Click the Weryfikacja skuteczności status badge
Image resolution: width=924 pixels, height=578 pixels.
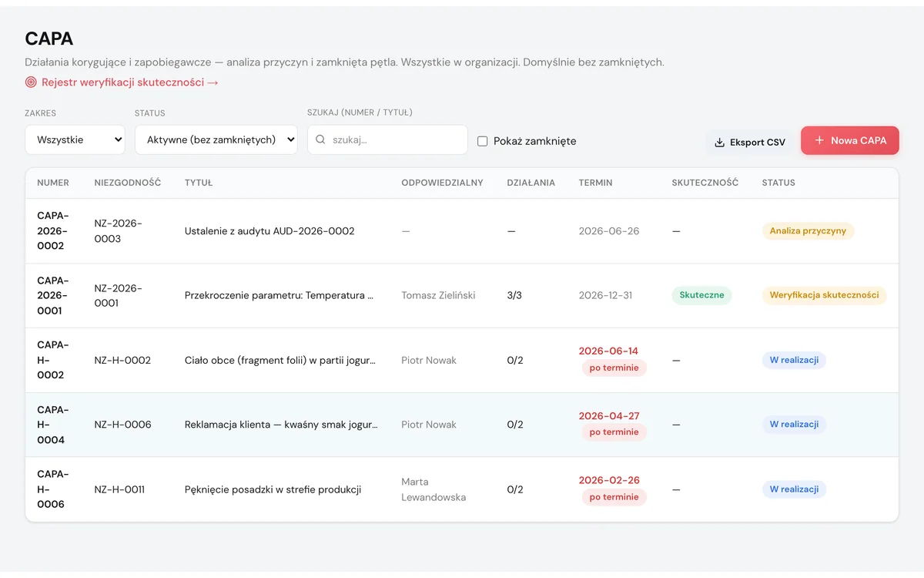coord(824,295)
